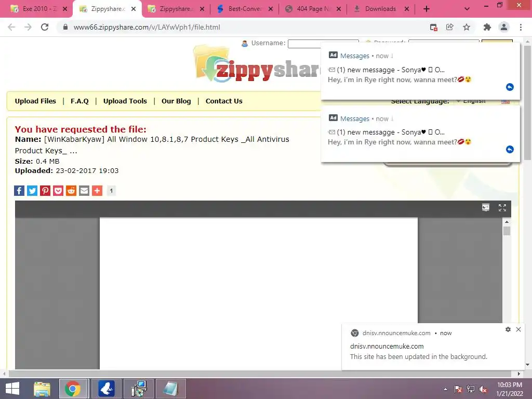
Task: Go back to previous page
Action: [11, 27]
